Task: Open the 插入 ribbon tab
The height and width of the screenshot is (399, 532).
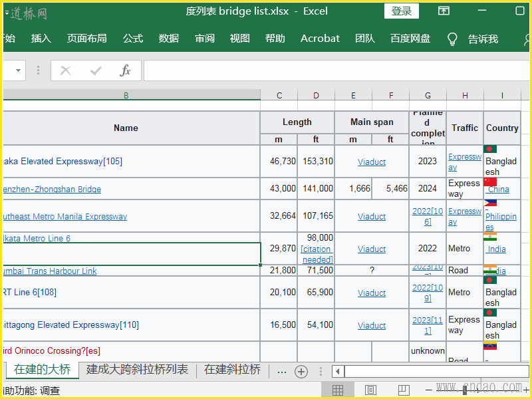Action: [x=41, y=39]
